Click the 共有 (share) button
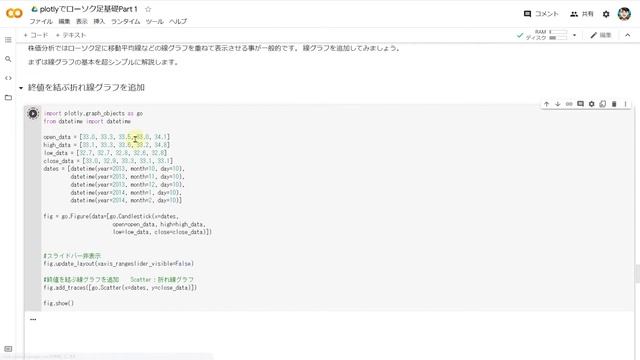This screenshot has width=640, height=360. (582, 14)
